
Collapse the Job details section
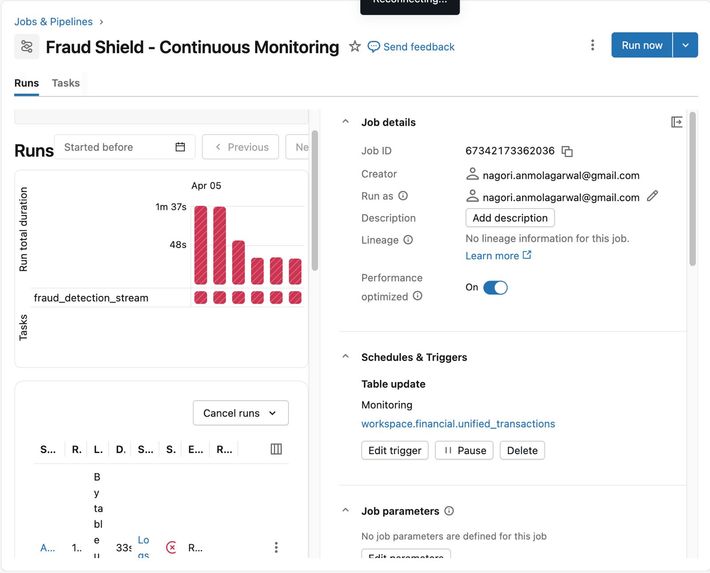coord(345,121)
